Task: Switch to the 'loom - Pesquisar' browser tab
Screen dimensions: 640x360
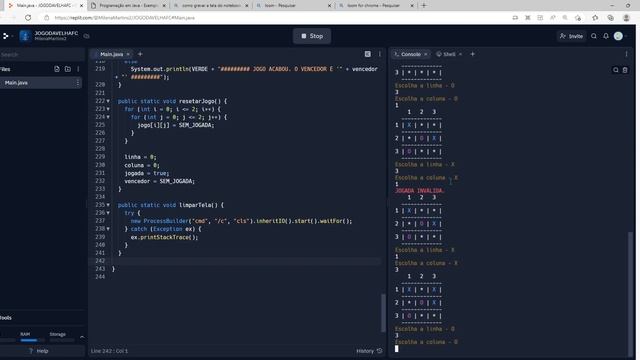Action: (x=293, y=6)
